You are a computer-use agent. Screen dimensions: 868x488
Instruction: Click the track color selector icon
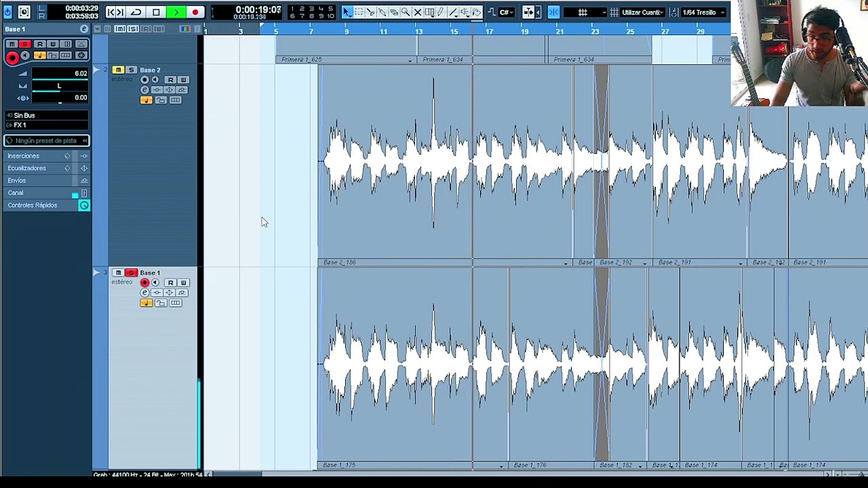click(x=185, y=28)
